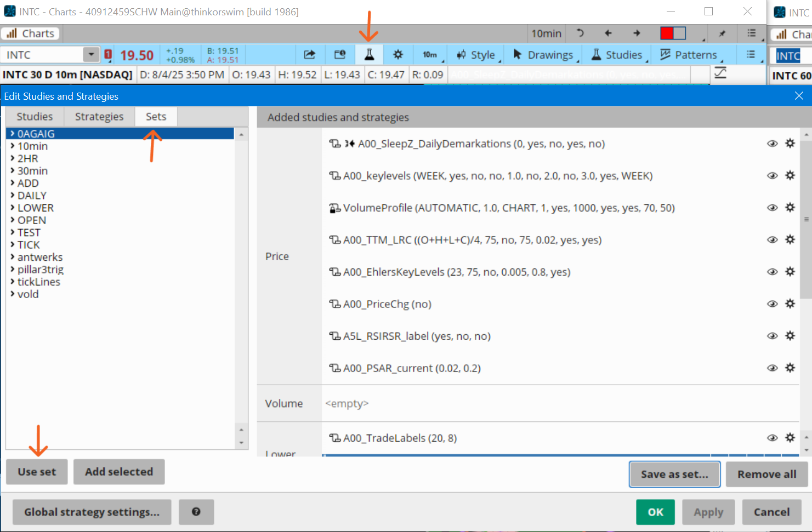Toggle visibility of A00_EhlersKeyLevels study
Image resolution: width=812 pixels, height=532 pixels.
click(772, 272)
